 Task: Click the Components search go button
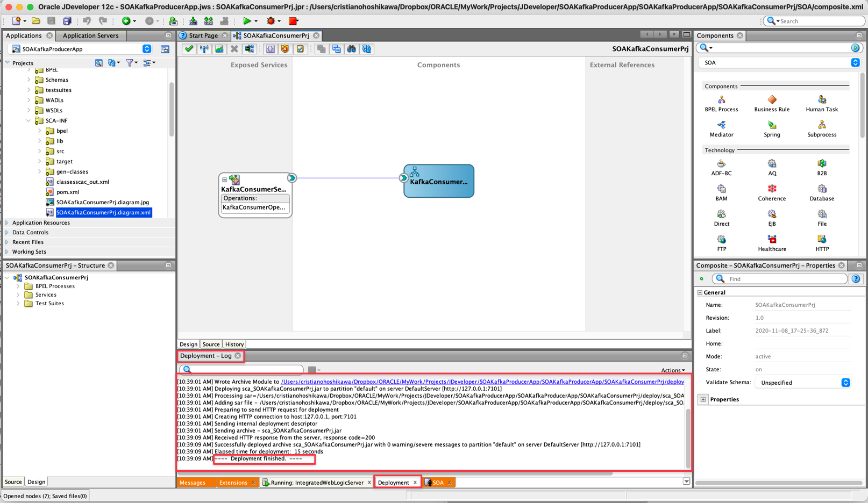click(x=855, y=48)
